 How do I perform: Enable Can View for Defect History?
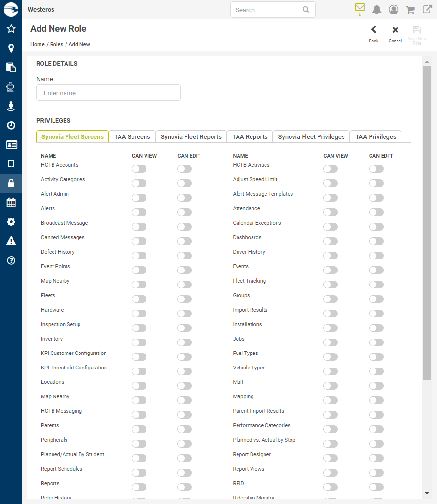pyautogui.click(x=139, y=256)
